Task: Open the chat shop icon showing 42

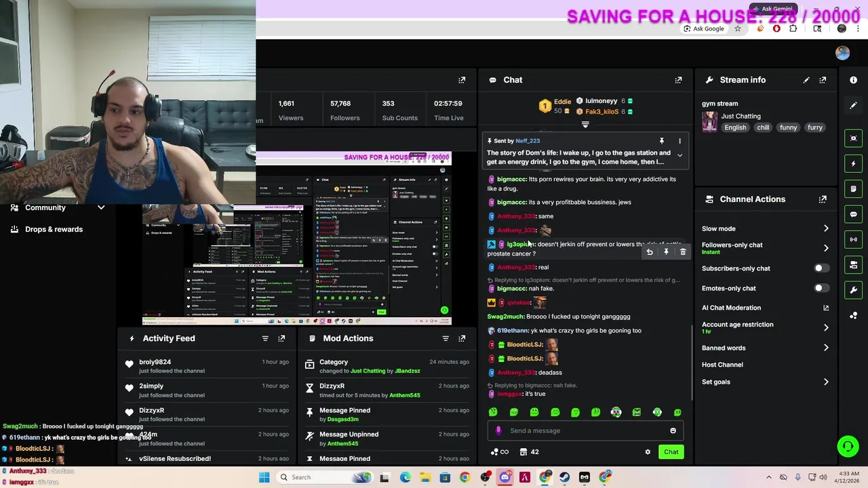Action: pyautogui.click(x=529, y=452)
